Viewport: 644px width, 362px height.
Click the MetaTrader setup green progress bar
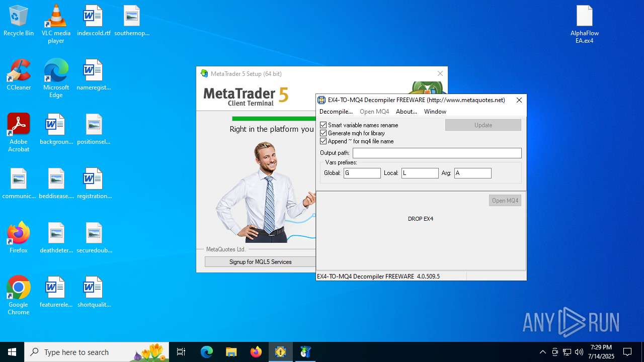coord(274,119)
